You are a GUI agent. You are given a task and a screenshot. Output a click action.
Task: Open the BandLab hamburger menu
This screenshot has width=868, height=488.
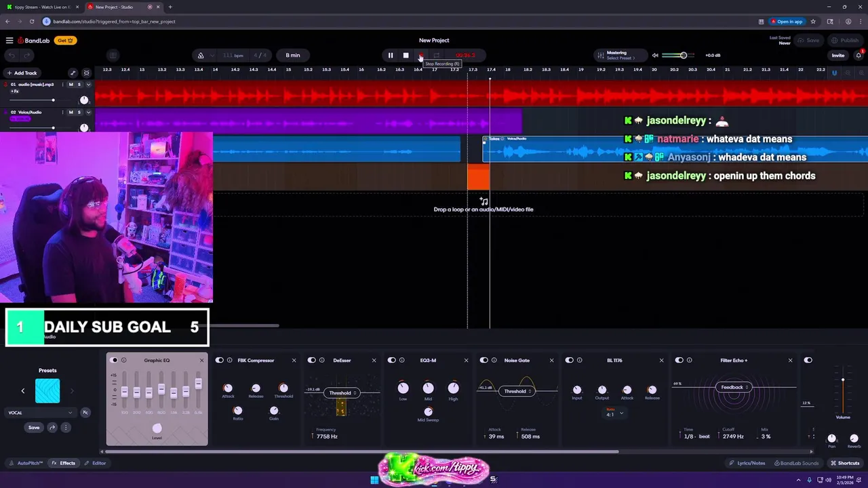(x=9, y=40)
